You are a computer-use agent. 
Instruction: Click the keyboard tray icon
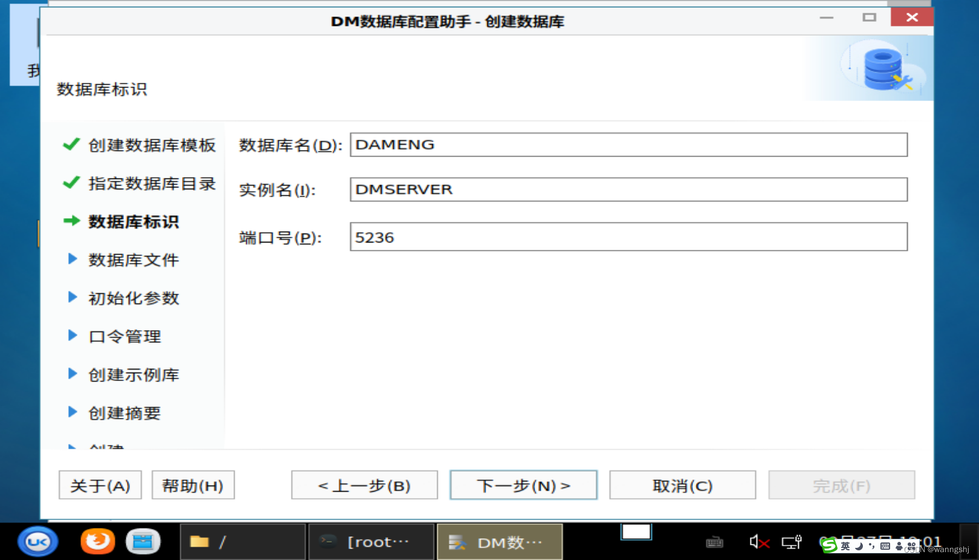coord(715,542)
